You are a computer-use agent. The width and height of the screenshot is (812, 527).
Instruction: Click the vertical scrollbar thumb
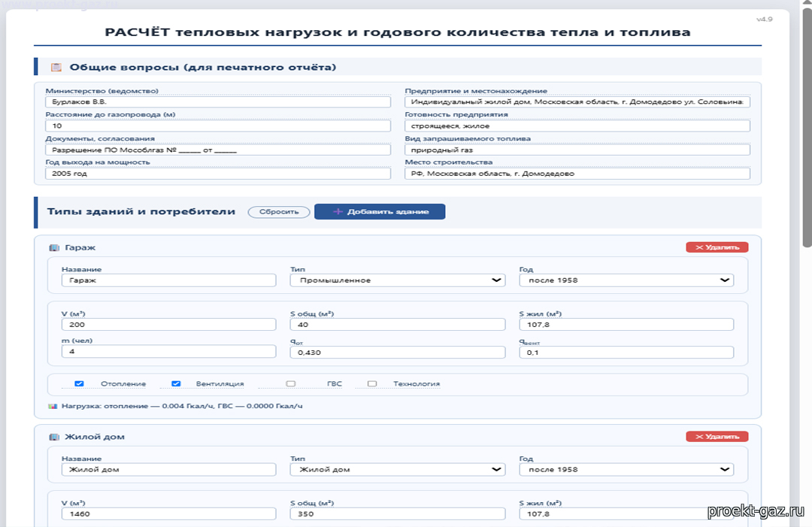coord(807,127)
